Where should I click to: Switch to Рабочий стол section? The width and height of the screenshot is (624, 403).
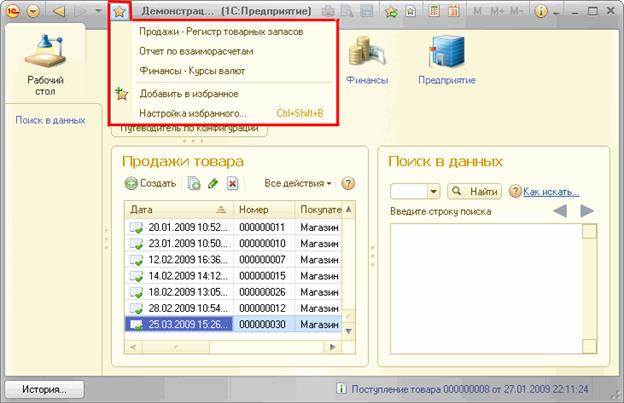45,64
